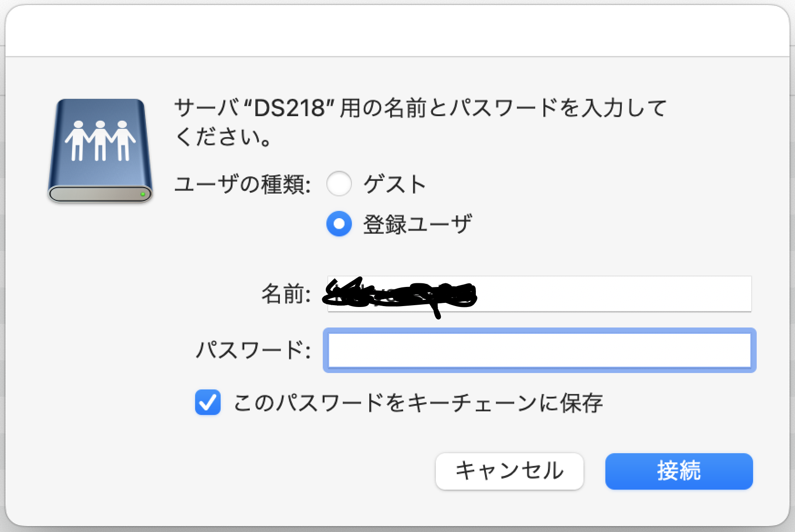795x532 pixels.
Task: Focus the パスワード input field
Action: click(539, 350)
